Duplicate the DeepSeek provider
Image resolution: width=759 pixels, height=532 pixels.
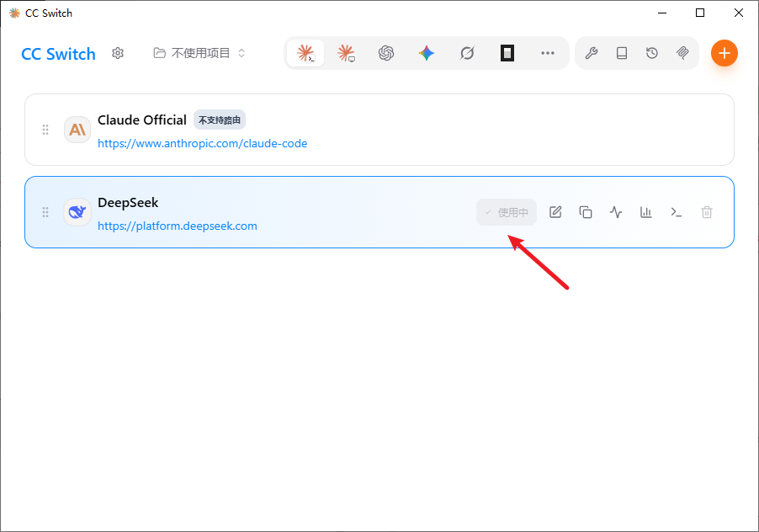tap(586, 212)
